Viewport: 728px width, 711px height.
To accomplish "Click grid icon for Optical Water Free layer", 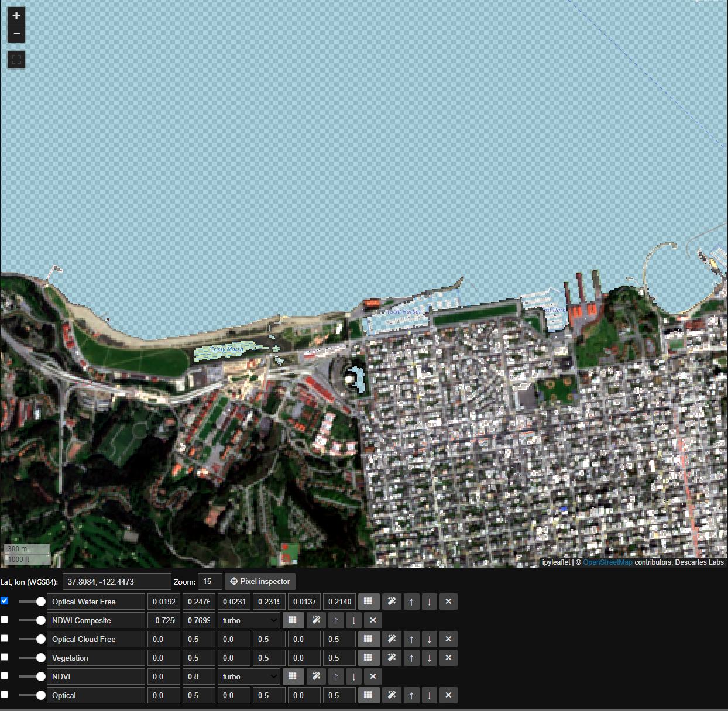I will [368, 602].
